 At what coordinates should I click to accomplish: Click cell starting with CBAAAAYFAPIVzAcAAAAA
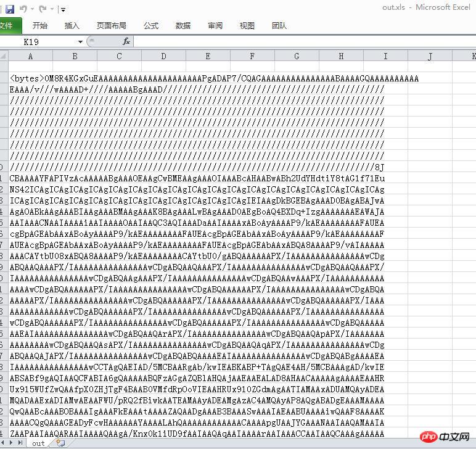coord(197,178)
